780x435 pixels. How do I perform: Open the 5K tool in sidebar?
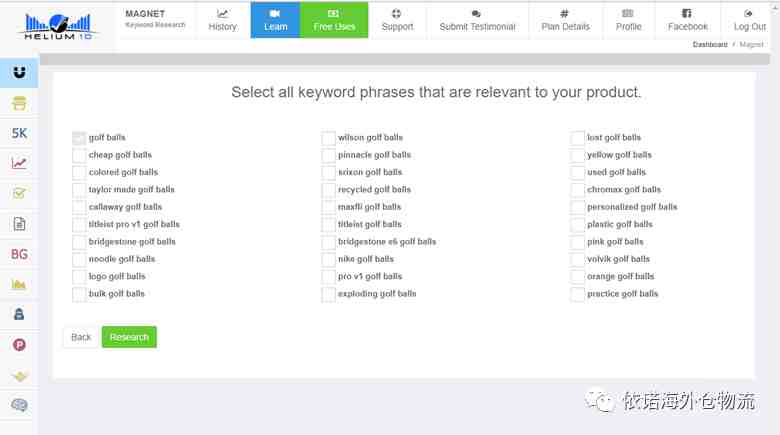(x=19, y=133)
